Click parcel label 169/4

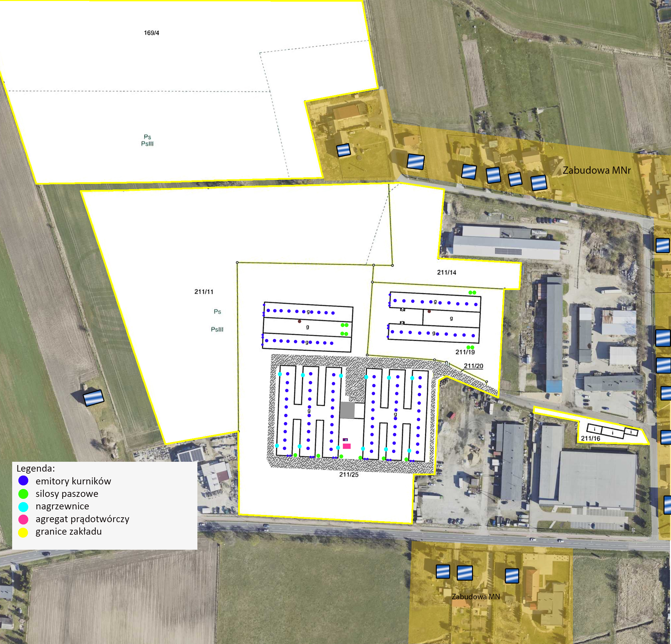click(151, 33)
